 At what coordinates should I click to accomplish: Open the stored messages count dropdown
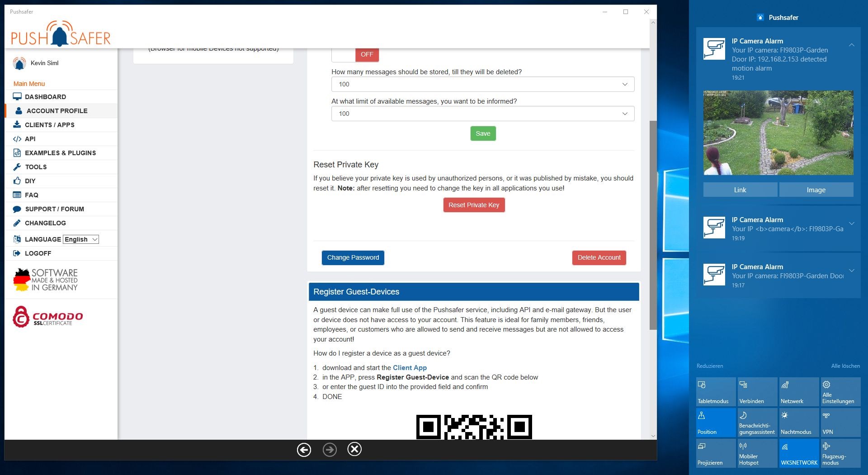[x=483, y=84]
